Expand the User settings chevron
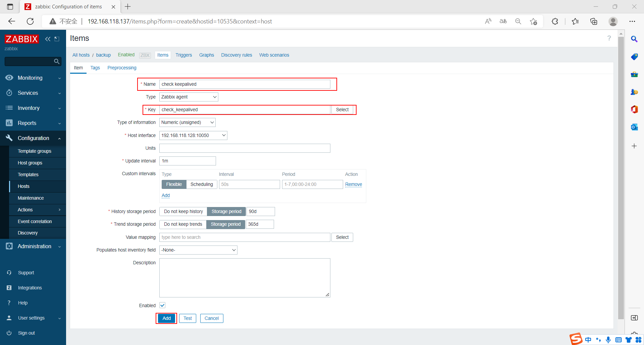The width and height of the screenshot is (644, 345). [60, 318]
